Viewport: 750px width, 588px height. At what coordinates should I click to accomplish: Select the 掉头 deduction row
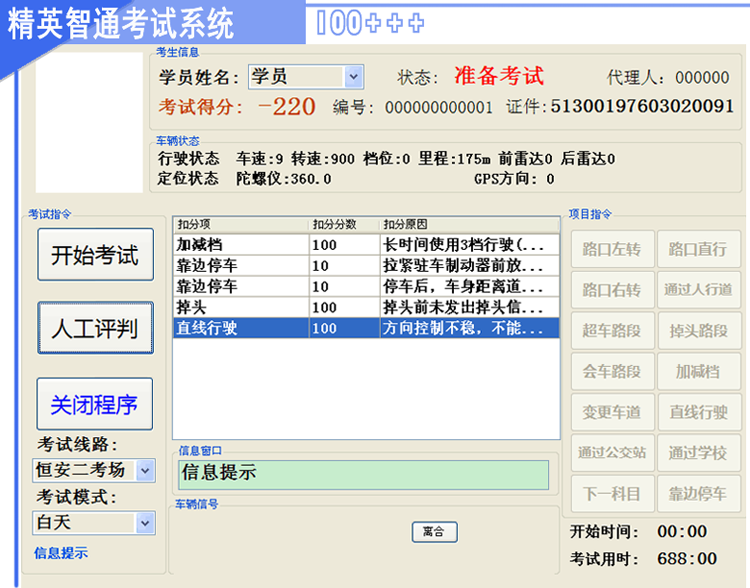tap(366, 307)
